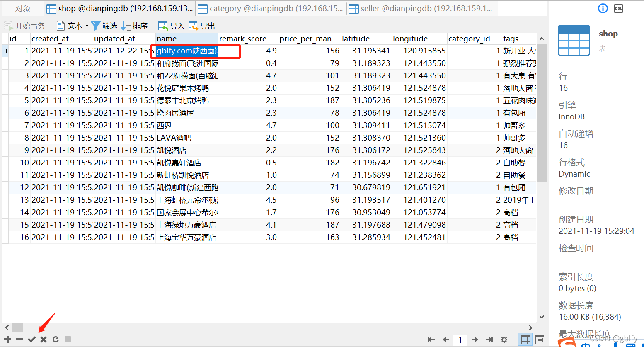
Task: Click the tags column header
Action: tap(519, 39)
